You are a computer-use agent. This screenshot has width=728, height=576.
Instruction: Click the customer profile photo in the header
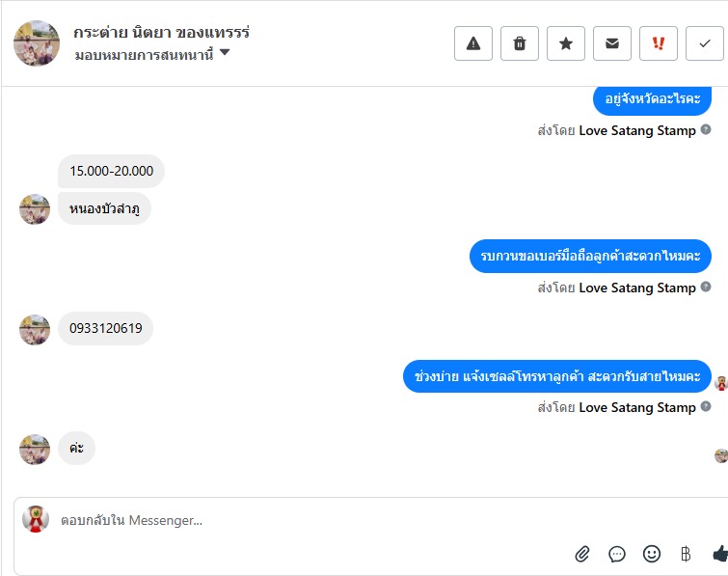point(37,43)
